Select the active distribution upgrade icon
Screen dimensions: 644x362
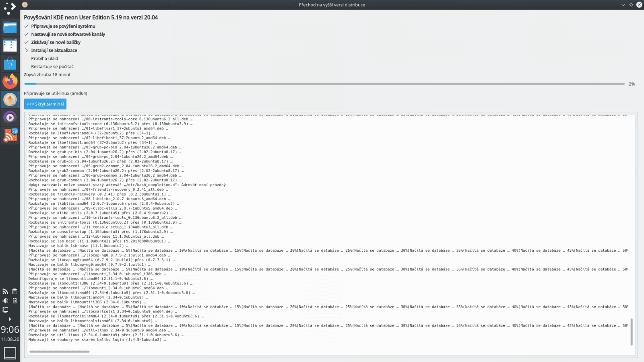coord(10,99)
